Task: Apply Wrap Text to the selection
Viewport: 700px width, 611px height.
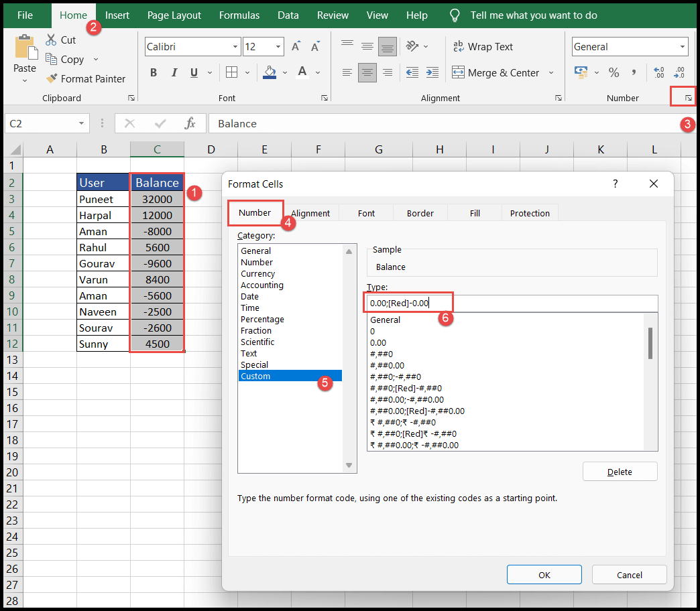Action: [x=485, y=46]
